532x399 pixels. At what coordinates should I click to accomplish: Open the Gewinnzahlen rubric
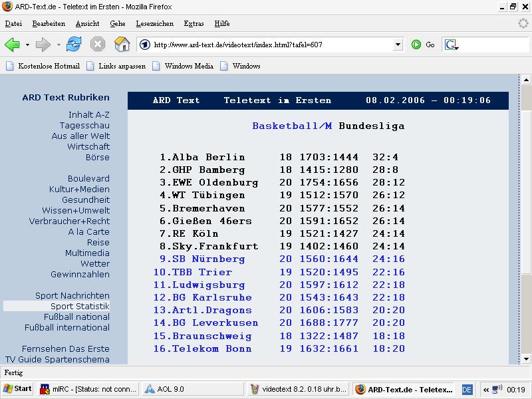pyautogui.click(x=80, y=274)
